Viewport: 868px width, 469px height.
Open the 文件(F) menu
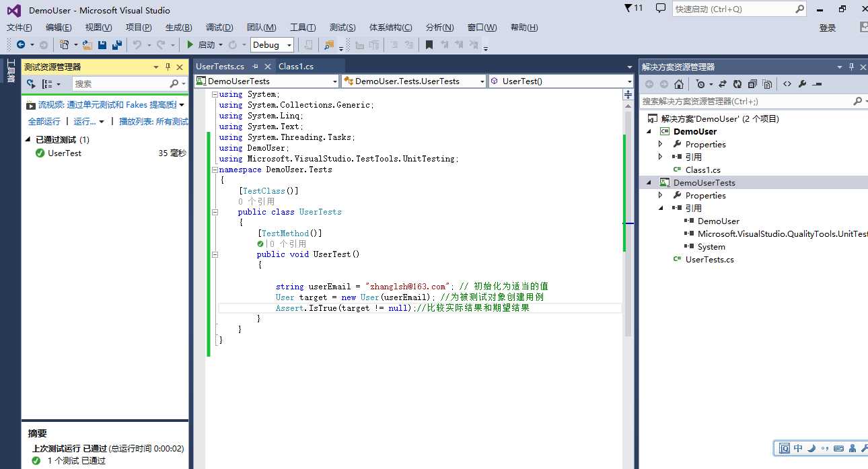click(20, 28)
